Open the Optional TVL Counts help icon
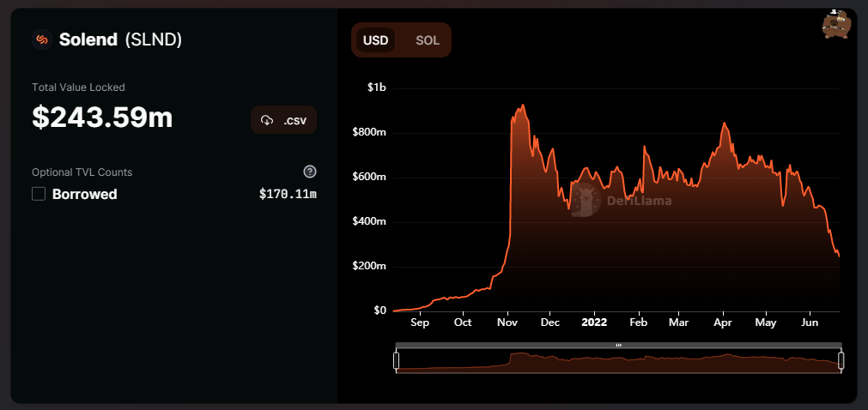The width and height of the screenshot is (868, 410). click(x=310, y=172)
